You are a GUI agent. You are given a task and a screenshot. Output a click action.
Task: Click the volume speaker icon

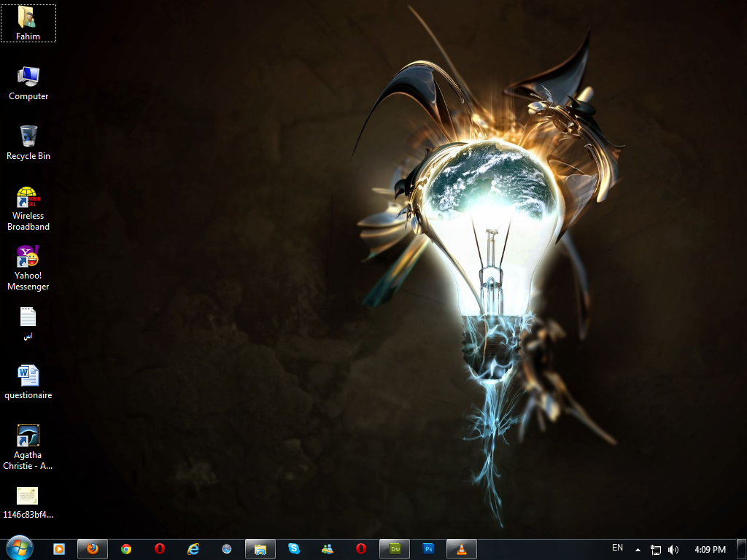pos(673,550)
